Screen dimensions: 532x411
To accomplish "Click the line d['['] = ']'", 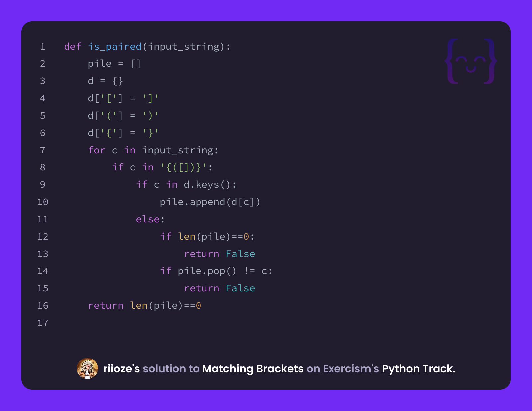I will (123, 98).
